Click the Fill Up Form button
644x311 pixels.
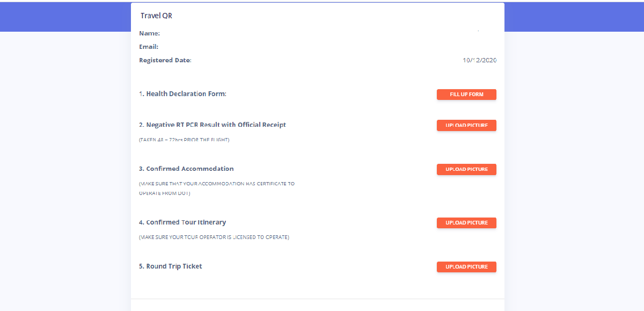pos(466,95)
